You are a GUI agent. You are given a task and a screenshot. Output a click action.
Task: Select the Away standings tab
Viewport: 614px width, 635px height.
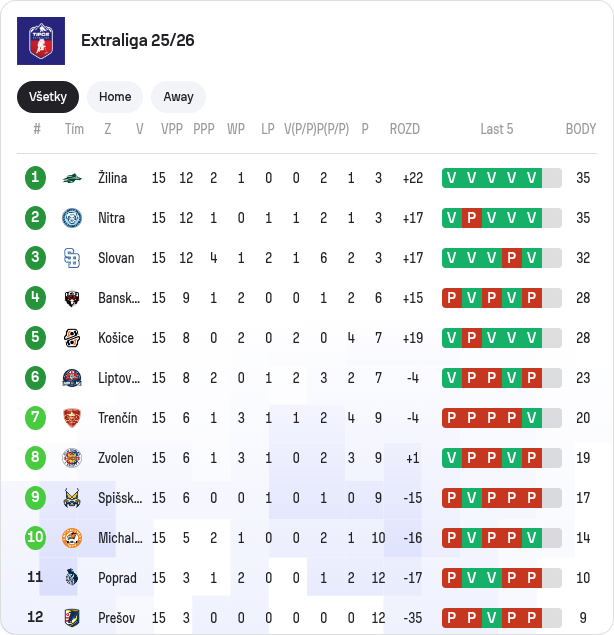(178, 97)
